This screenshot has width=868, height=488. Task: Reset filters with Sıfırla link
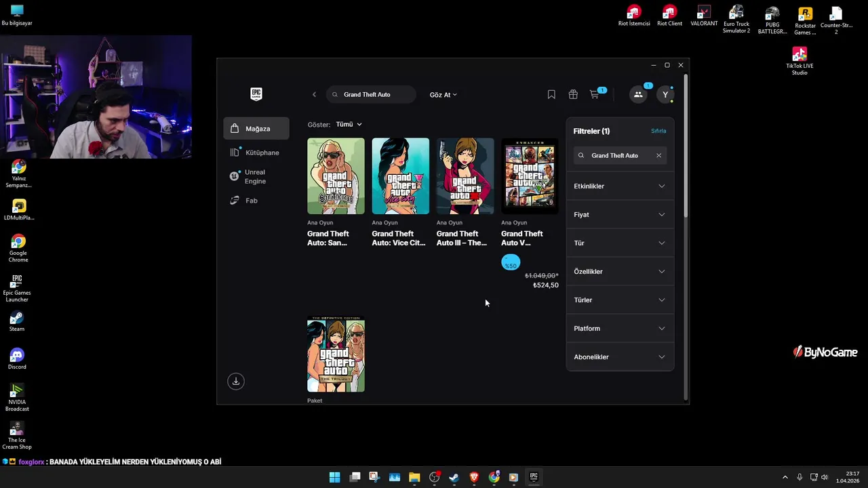[658, 131]
